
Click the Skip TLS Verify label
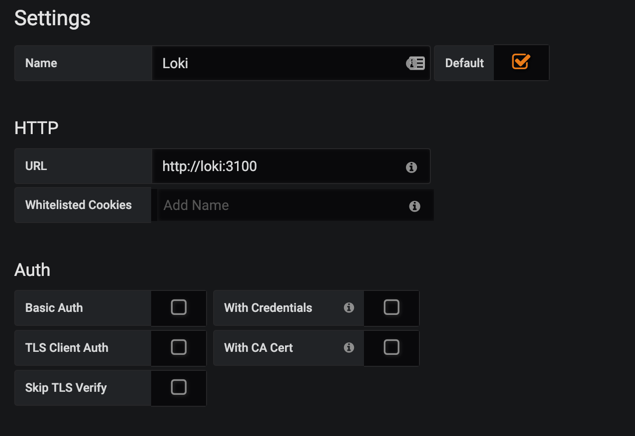(x=66, y=388)
